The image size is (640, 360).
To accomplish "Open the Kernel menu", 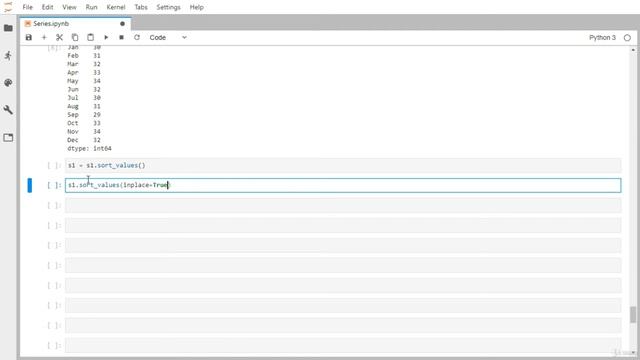I will pos(116,7).
